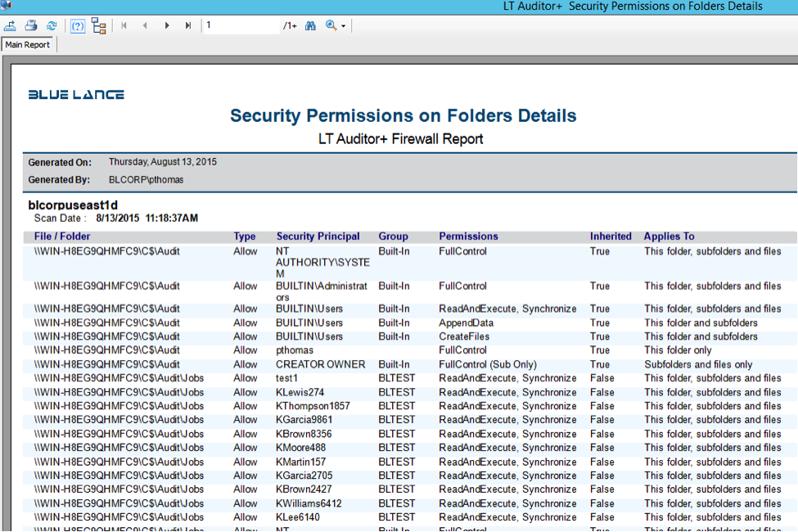
Task: Click Applies To cell in the AppendData row
Action: tap(701, 322)
